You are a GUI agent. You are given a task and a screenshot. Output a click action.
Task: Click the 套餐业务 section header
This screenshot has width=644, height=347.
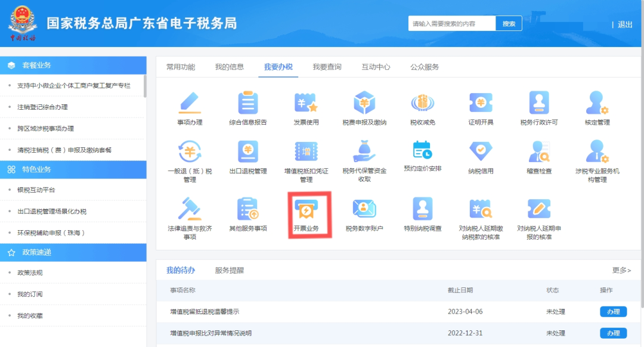point(73,66)
